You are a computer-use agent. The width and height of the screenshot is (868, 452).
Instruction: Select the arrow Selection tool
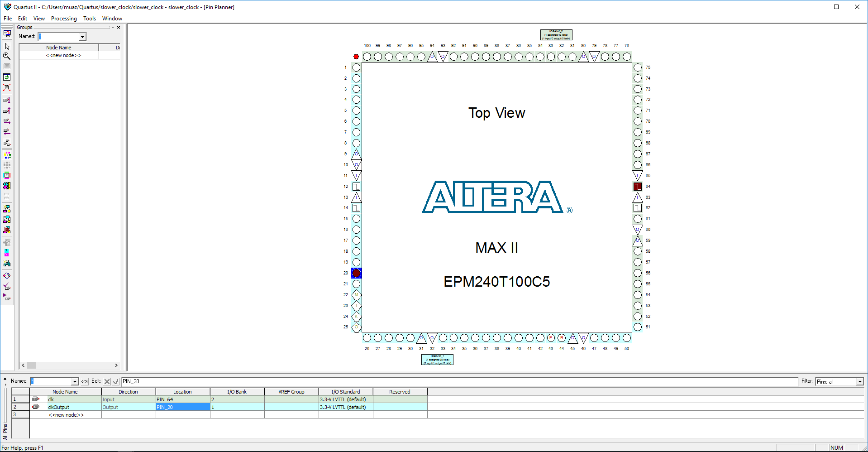(x=7, y=46)
